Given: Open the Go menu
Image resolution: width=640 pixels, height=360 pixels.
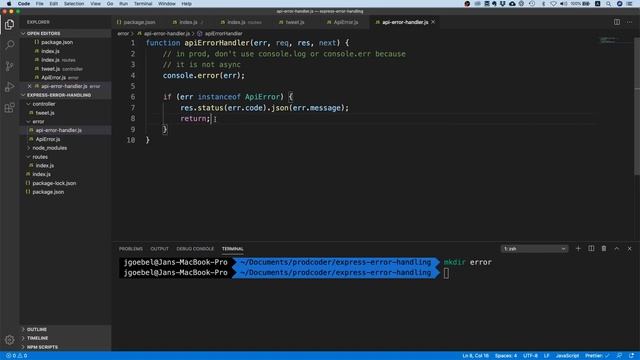Looking at the screenshot, I should (110, 4).
